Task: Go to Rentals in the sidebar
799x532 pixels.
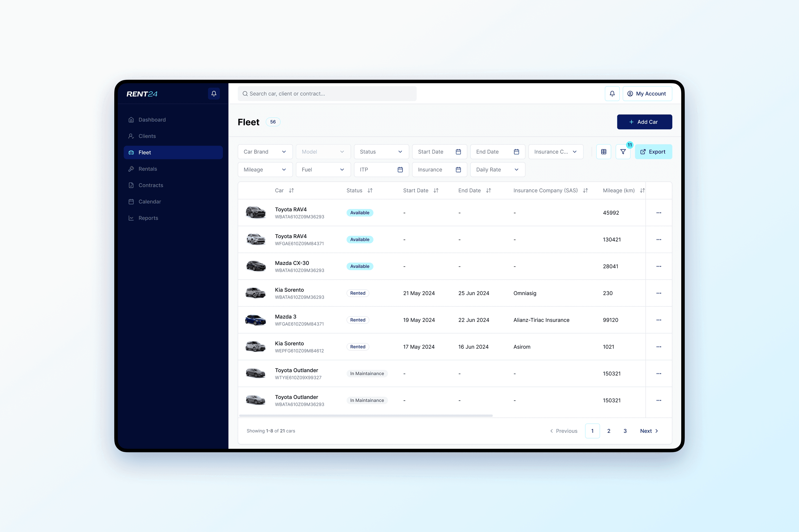Action: pos(148,169)
